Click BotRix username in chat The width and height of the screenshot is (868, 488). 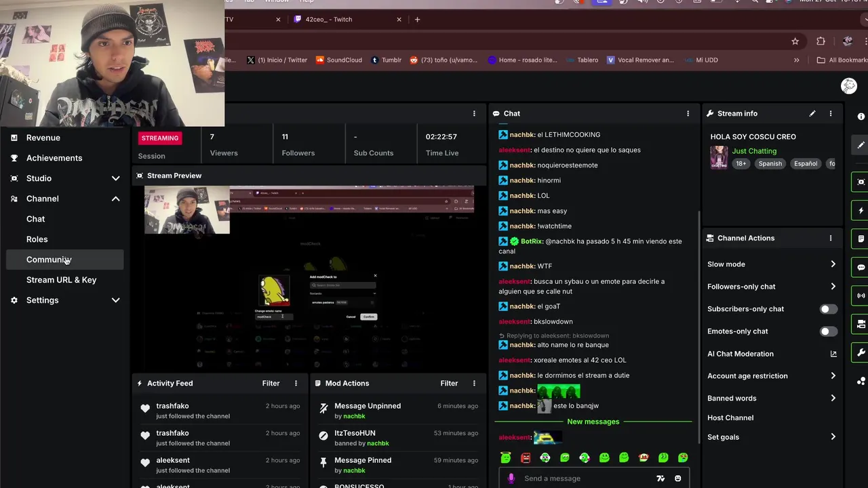532,241
